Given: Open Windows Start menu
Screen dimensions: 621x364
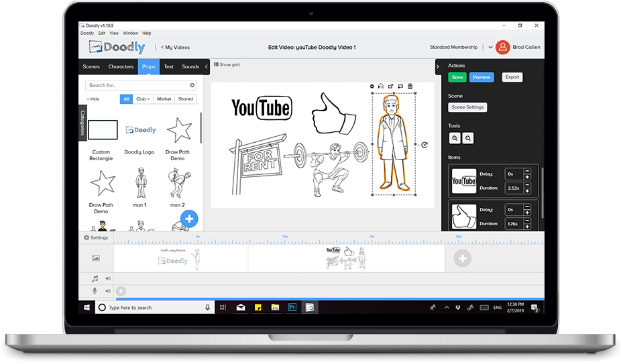Looking at the screenshot, I should (87, 308).
